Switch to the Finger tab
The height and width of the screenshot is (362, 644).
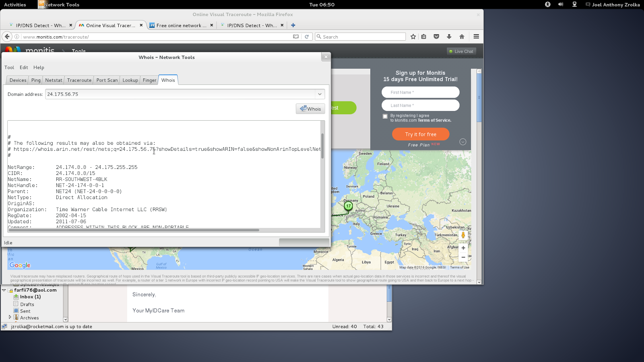point(149,80)
